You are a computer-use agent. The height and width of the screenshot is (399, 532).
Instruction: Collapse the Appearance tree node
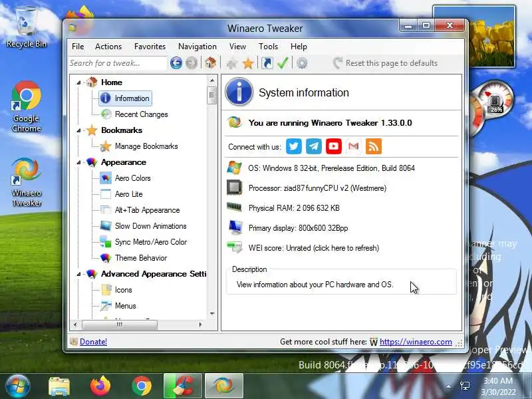point(78,162)
